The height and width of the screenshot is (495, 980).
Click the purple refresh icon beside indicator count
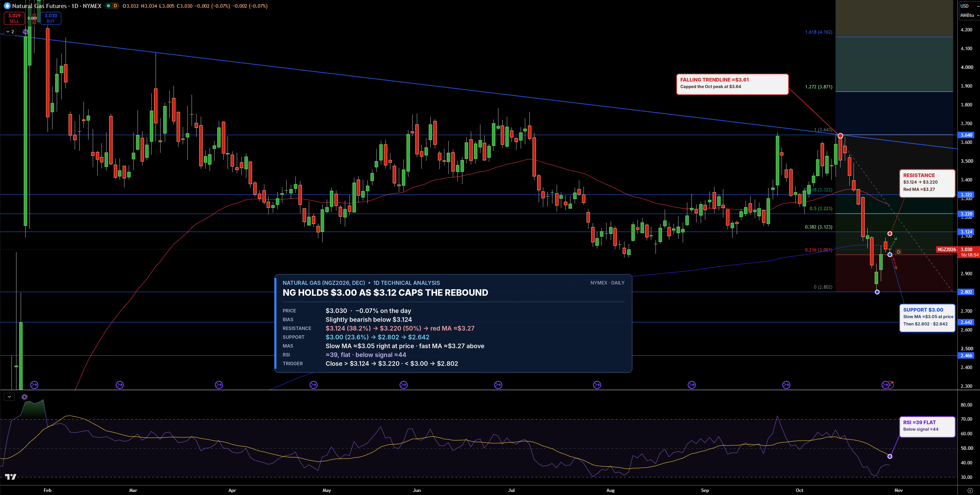point(26,32)
